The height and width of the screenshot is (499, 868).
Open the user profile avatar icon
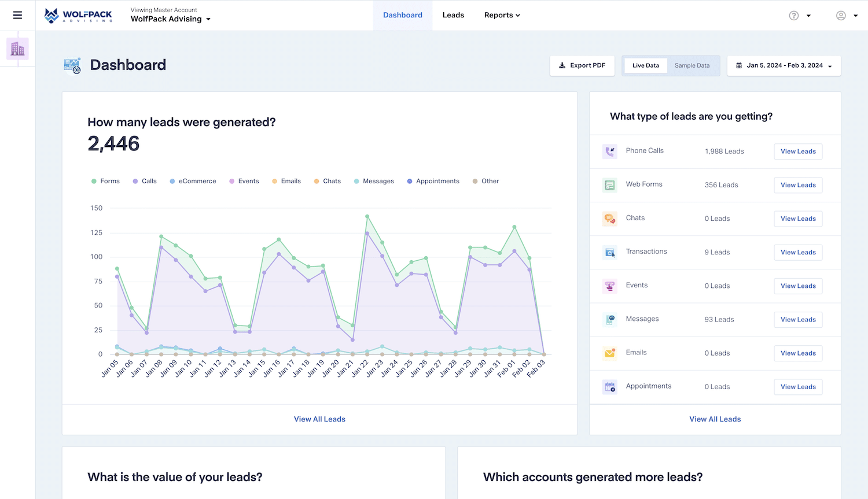841,16
